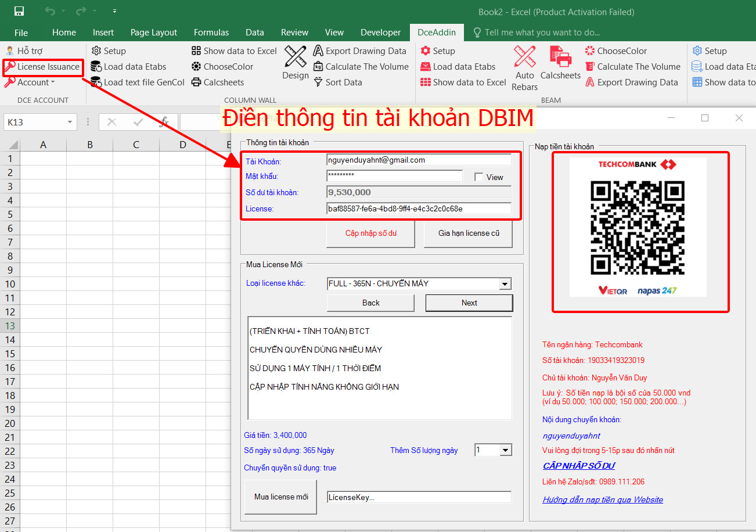This screenshot has height=532, width=756.
Task: Click the Hỗ trợ support icon
Action: [x=10, y=51]
